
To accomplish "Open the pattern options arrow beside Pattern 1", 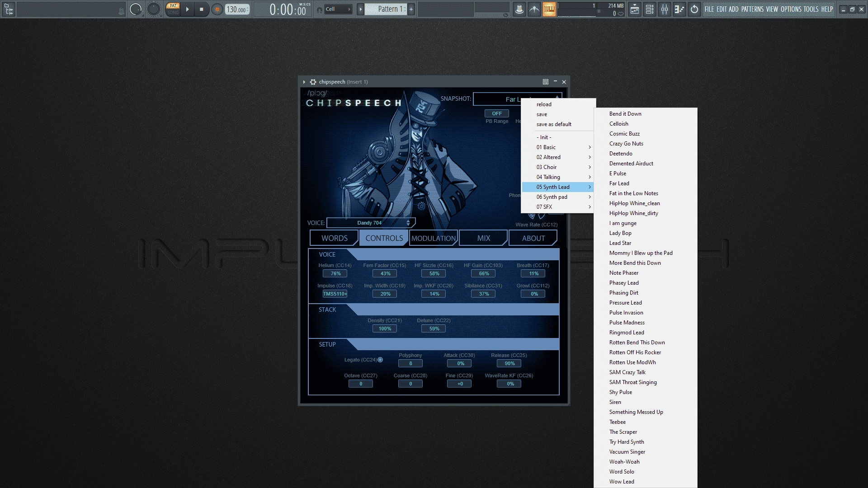I will pyautogui.click(x=360, y=9).
